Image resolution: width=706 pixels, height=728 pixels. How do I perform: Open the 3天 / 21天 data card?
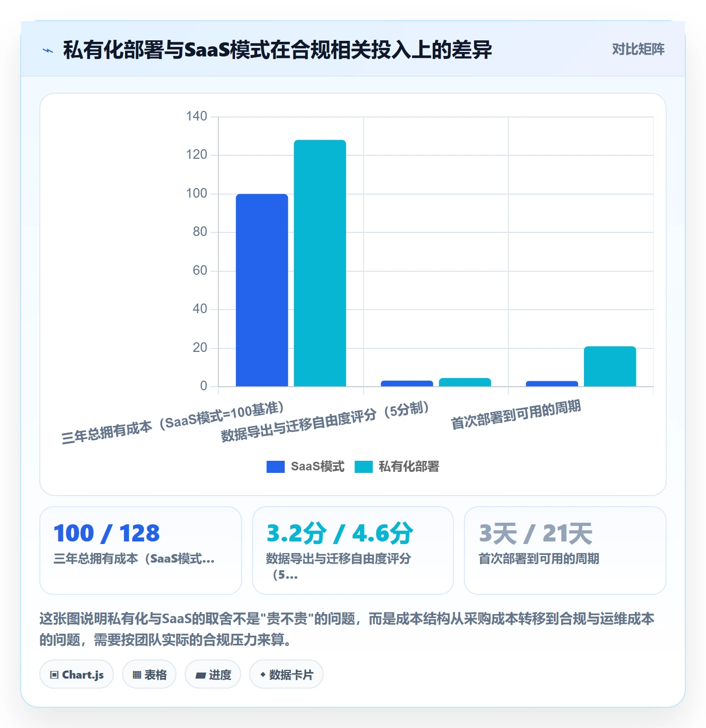[565, 551]
